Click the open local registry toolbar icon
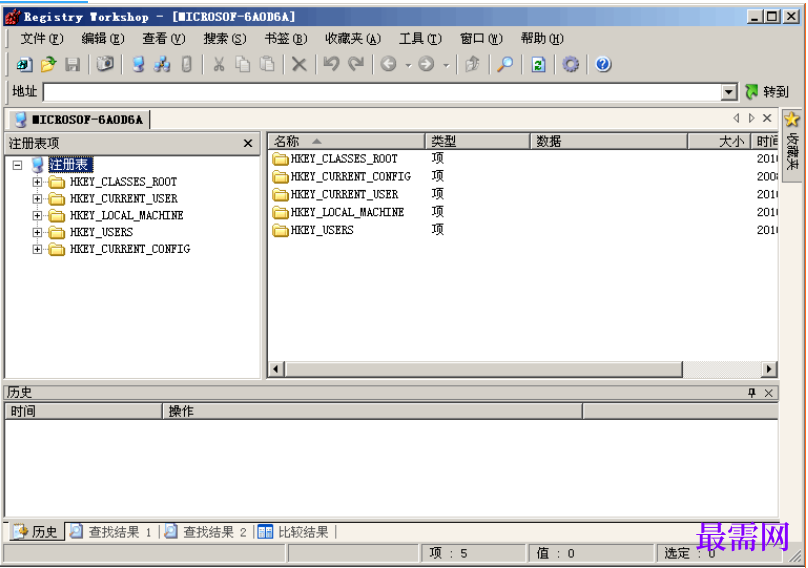The width and height of the screenshot is (808, 568). 23,64
